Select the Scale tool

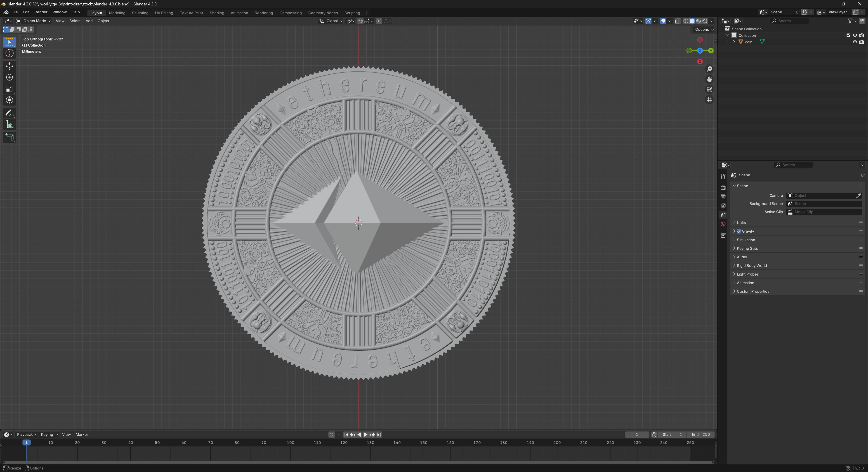9,89
